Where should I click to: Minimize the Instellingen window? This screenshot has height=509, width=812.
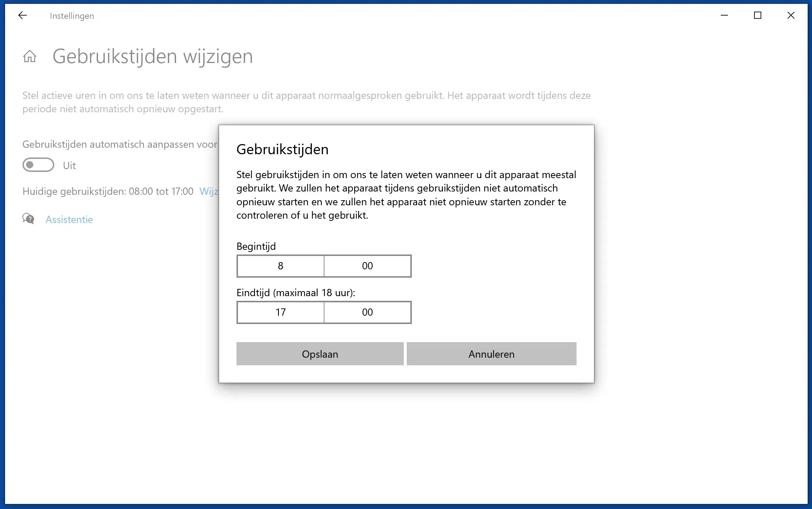point(724,16)
